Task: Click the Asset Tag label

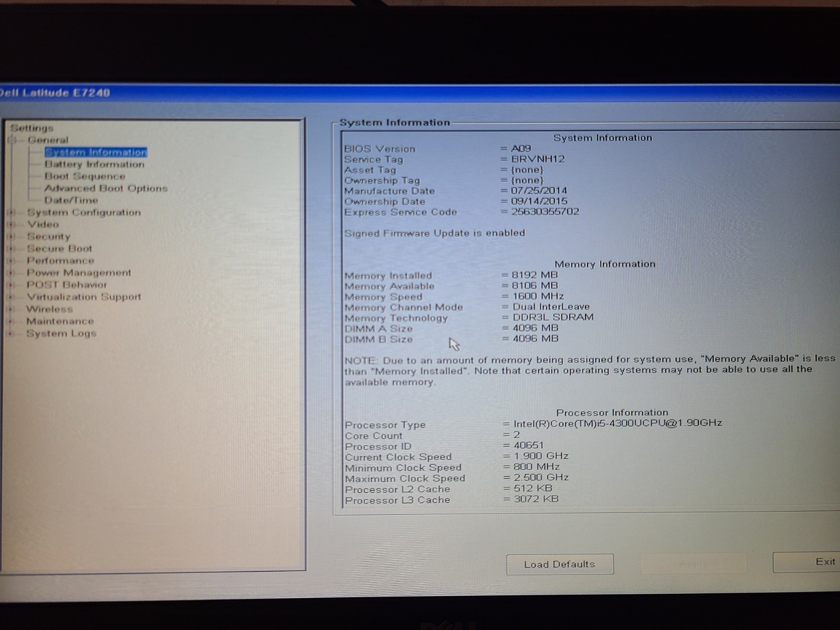Action: (370, 170)
